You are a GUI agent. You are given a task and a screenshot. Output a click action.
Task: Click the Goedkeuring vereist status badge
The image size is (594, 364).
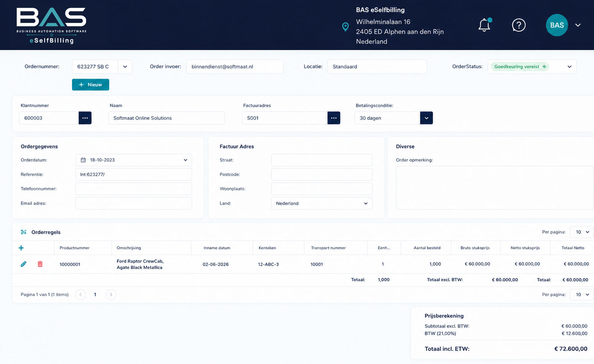(x=520, y=67)
